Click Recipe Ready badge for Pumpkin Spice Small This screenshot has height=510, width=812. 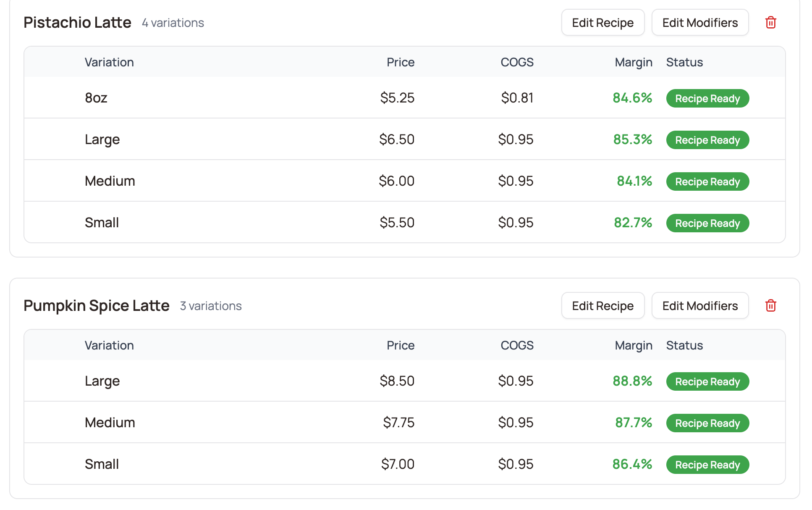point(707,465)
